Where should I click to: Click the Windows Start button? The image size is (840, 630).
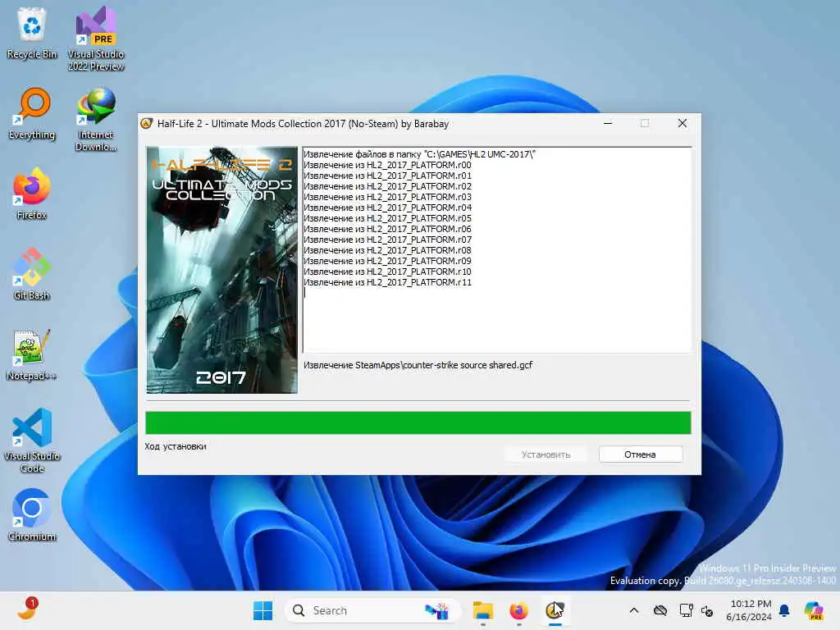[262, 610]
